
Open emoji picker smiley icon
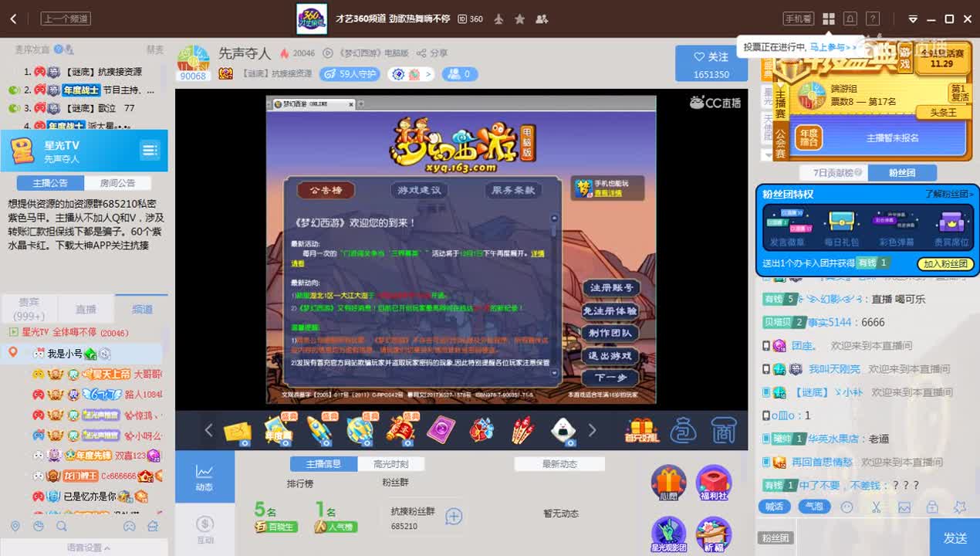pyautogui.click(x=847, y=507)
